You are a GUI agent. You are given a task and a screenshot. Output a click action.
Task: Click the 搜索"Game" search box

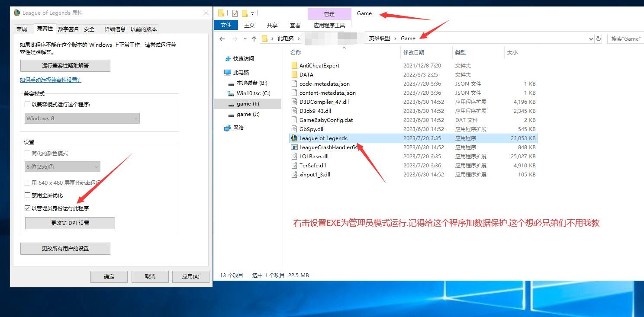625,38
